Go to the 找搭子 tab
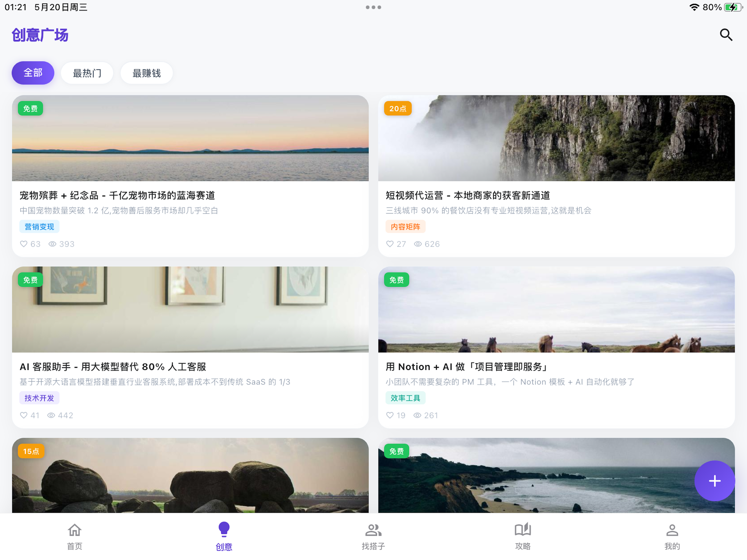Image resolution: width=747 pixels, height=560 pixels. (x=373, y=537)
